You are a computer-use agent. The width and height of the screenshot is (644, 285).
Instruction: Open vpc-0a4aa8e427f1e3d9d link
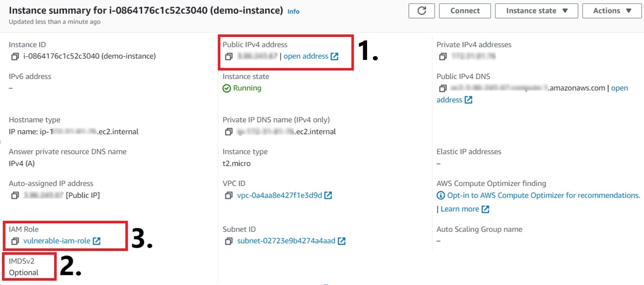[x=280, y=195]
